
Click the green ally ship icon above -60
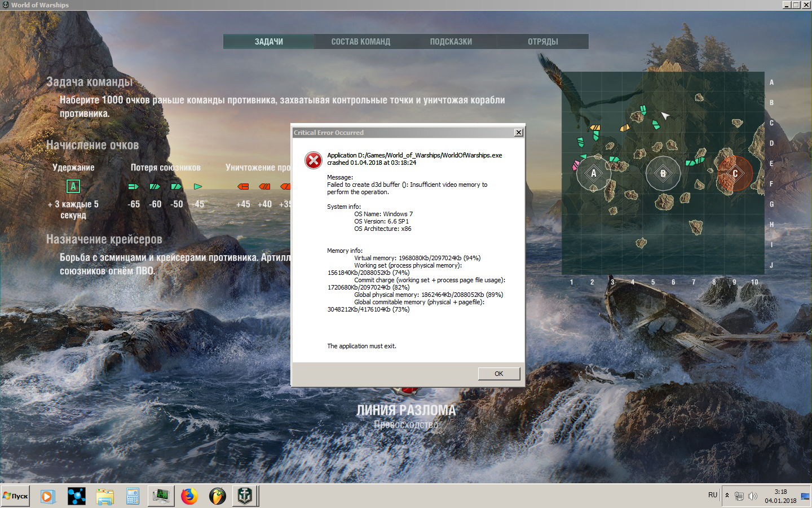(155, 186)
